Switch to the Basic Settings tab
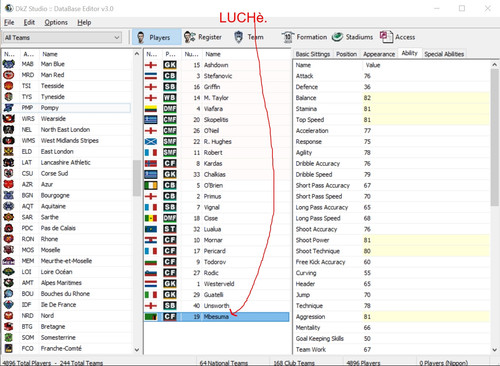 (313, 54)
